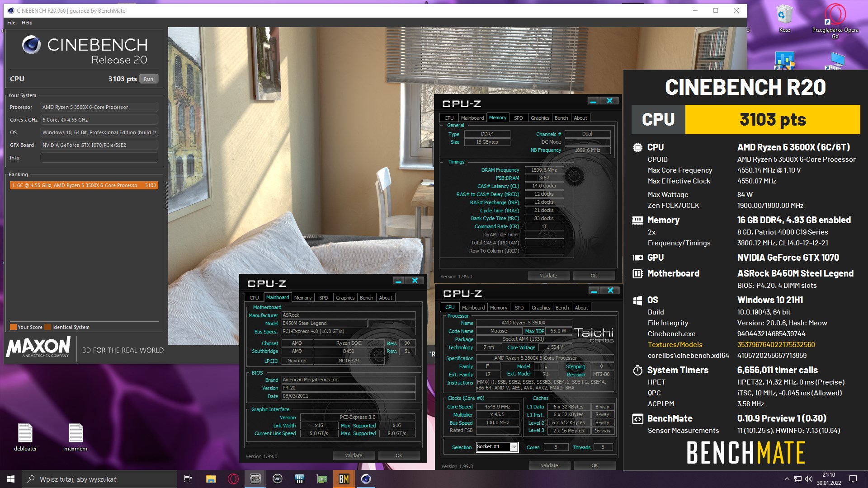This screenshot has height=488, width=868.
Task: Click the Cinebench sphere logo in the header
Action: tap(31, 45)
